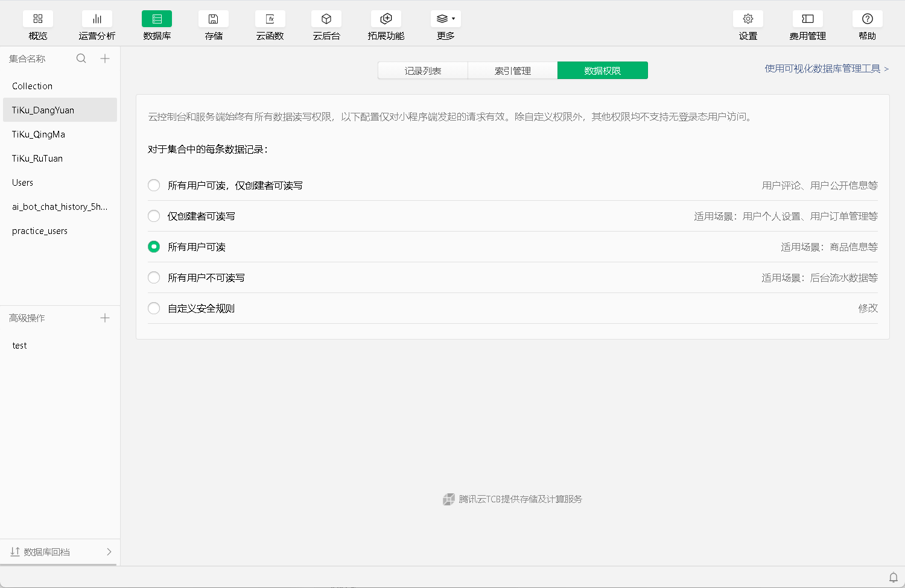
Task: Select the 数据库 database icon
Action: point(157,19)
